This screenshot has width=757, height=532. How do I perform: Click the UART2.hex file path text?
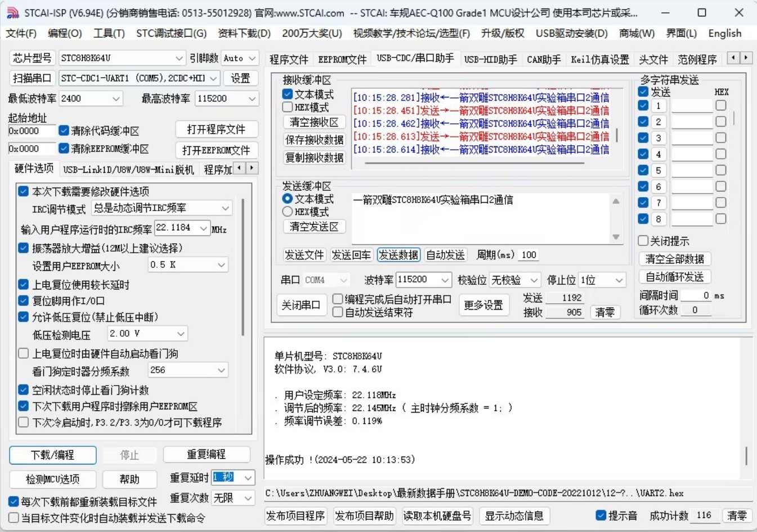(474, 493)
